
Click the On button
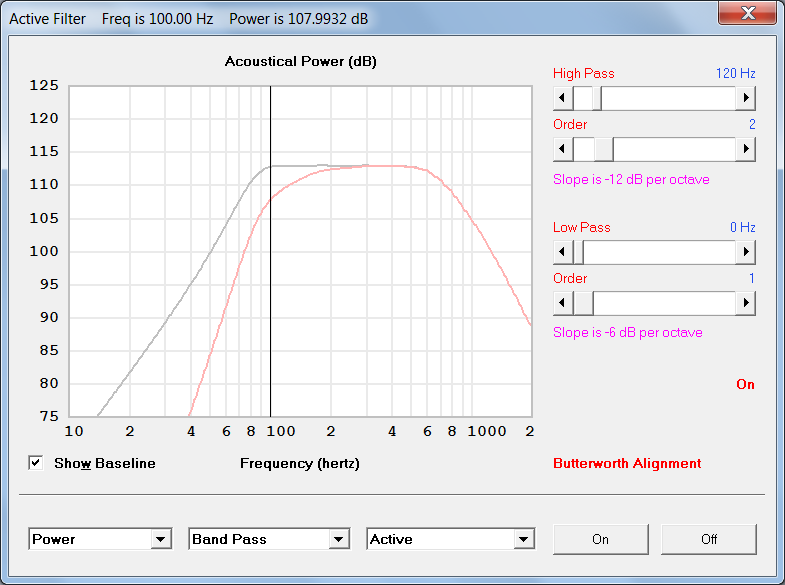point(600,539)
